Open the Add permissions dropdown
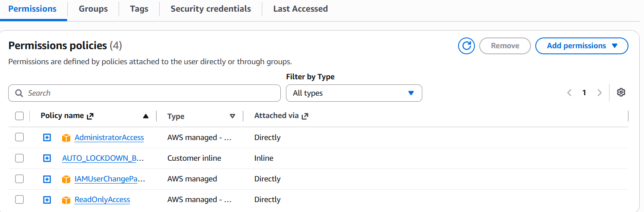Viewport: 644px width, 212px height. coord(582,46)
